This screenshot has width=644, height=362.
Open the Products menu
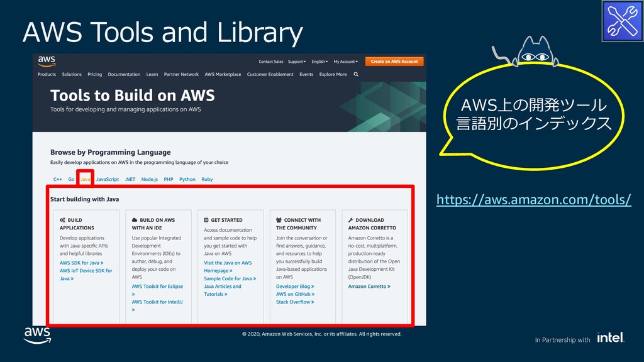tap(47, 74)
